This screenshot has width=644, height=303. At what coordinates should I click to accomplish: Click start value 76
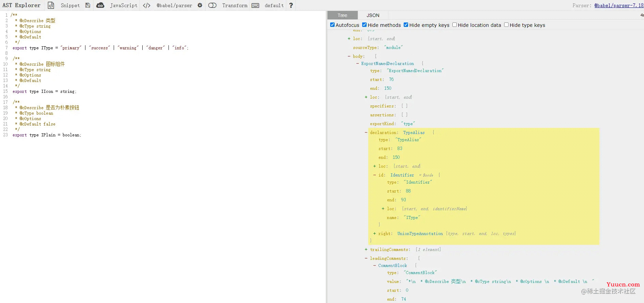391,80
